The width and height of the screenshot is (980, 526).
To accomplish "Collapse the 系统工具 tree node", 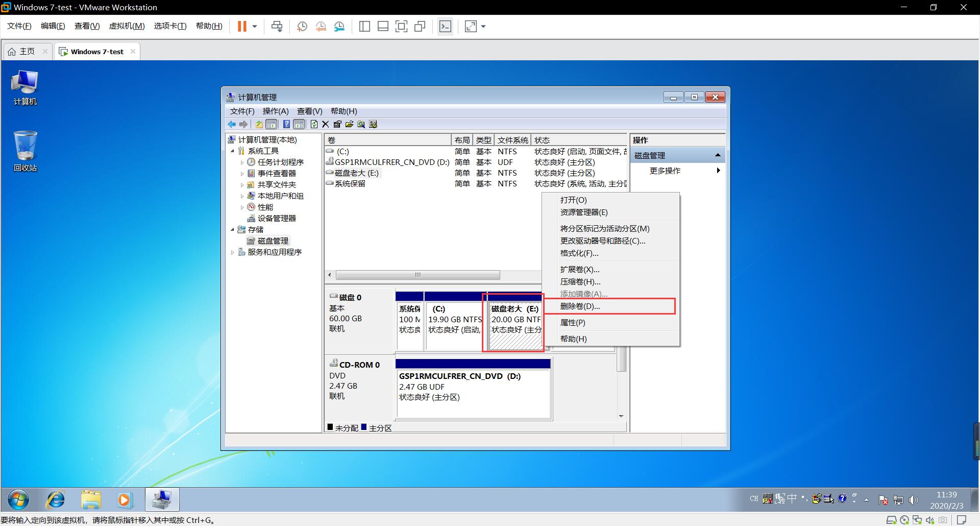I will pos(233,151).
